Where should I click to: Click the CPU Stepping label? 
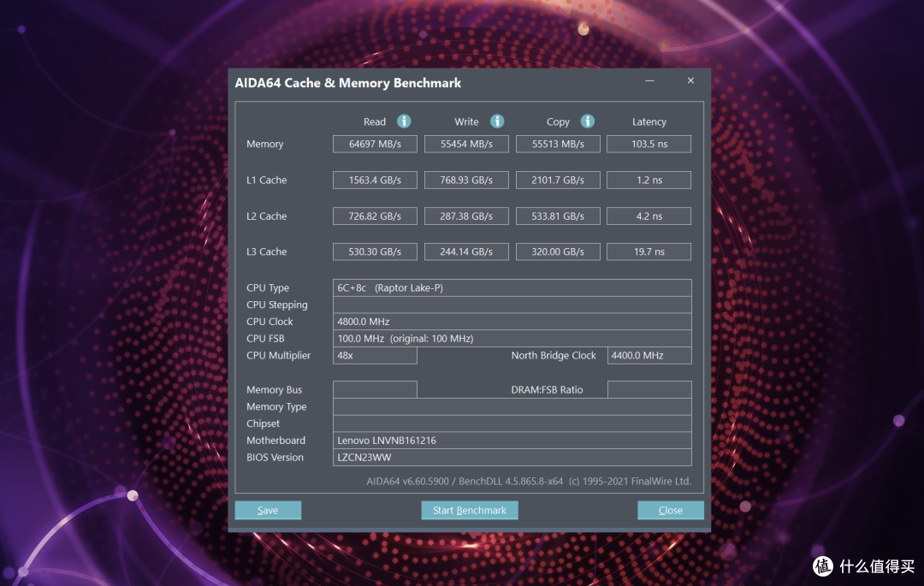point(277,305)
